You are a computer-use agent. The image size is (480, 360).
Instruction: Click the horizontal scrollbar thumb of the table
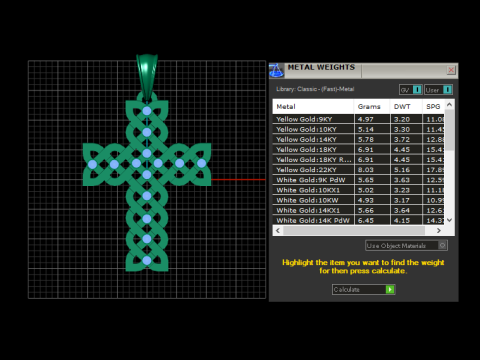pos(354,230)
